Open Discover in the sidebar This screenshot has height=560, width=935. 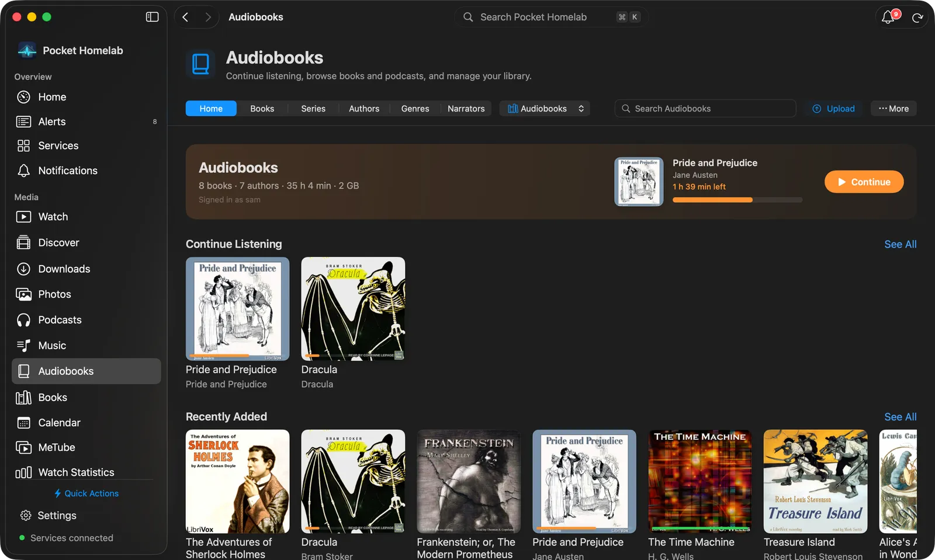point(86,242)
